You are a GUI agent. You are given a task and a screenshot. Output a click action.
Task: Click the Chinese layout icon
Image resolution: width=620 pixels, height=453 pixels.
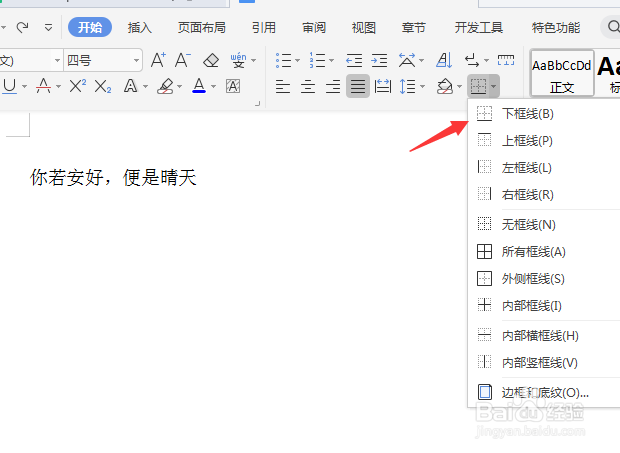coord(407,60)
